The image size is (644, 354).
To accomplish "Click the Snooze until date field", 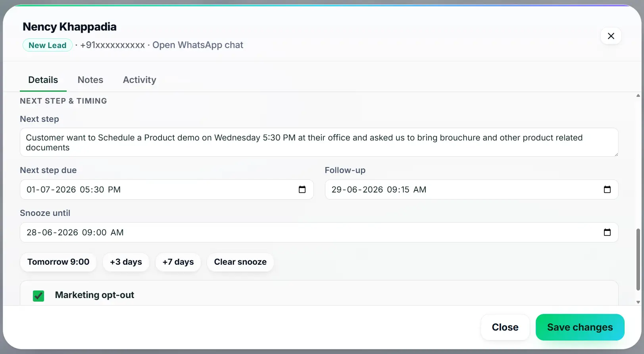I will tap(319, 232).
